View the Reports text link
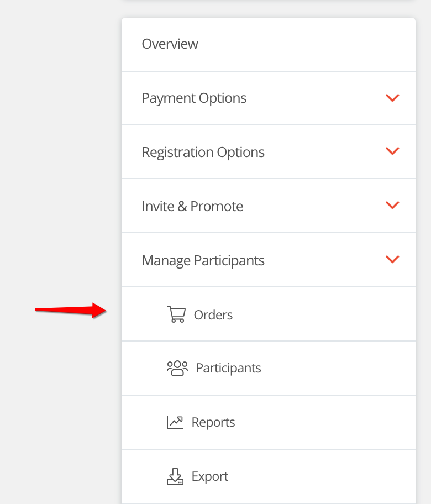 tap(213, 423)
